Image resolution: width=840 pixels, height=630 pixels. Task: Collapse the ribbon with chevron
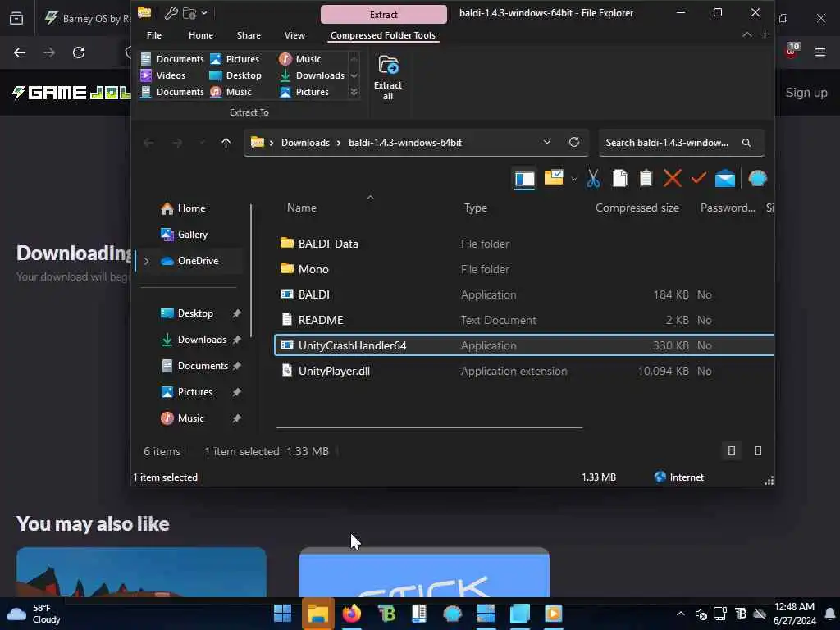(746, 34)
